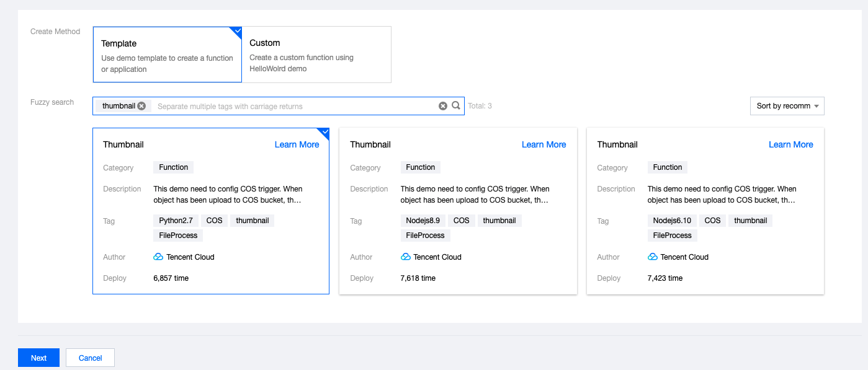Open Learn More for Python2.7 Thumbnail

(x=297, y=144)
